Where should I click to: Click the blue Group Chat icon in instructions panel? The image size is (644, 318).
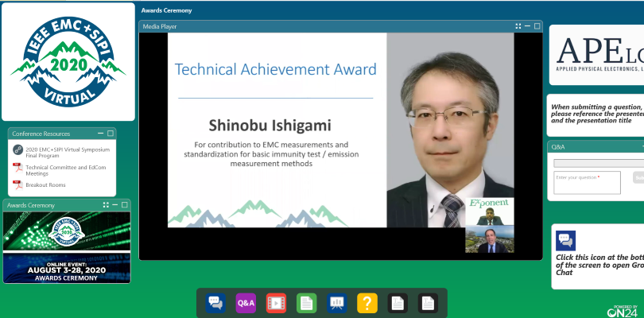(565, 241)
